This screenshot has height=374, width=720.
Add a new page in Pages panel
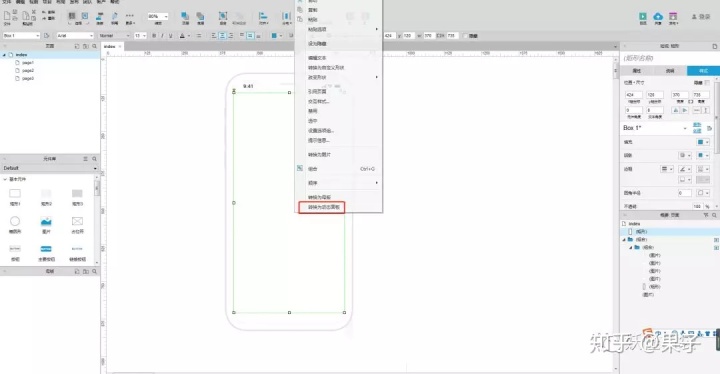tap(77, 46)
